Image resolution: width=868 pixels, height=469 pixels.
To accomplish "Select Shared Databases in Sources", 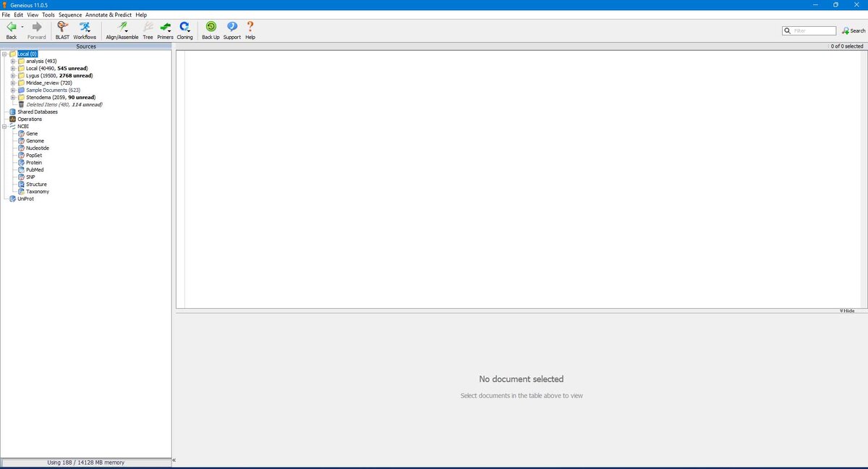I will coord(38,112).
